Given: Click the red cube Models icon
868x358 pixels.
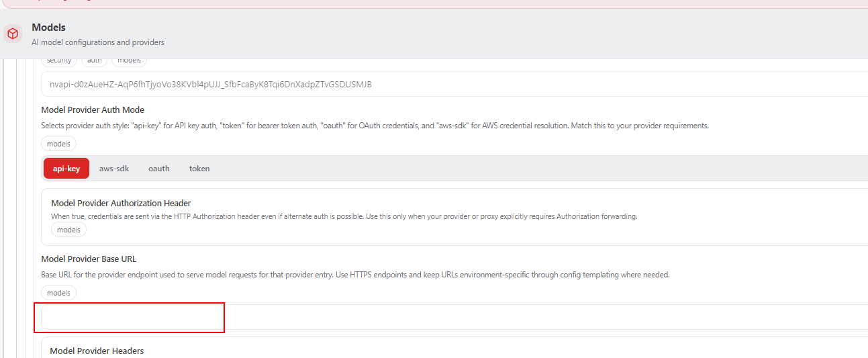Looking at the screenshot, I should (13, 34).
